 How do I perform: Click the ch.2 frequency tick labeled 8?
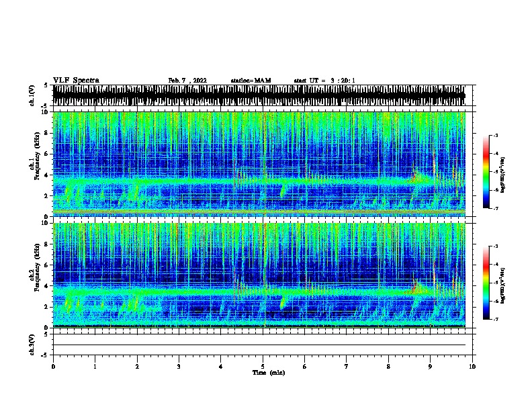[47, 244]
